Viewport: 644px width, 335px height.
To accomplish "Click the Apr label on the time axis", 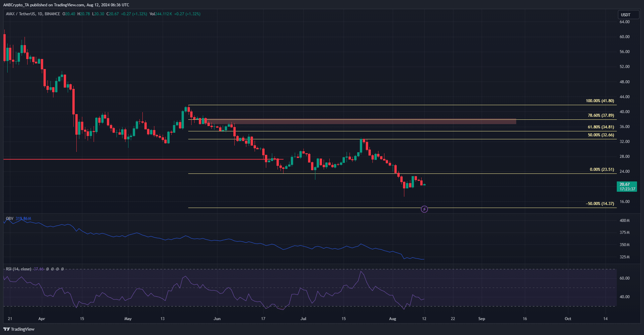I will [x=41, y=319].
